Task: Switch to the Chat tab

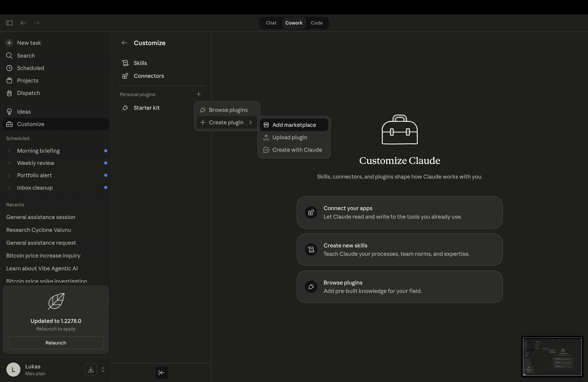Action: 271,23
